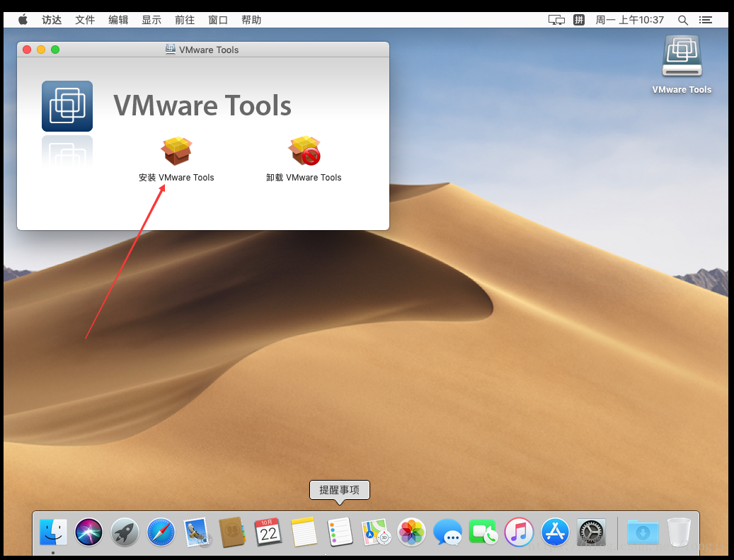The width and height of the screenshot is (734, 560).
Task: Open Messages app in the Dock
Action: pyautogui.click(x=447, y=532)
